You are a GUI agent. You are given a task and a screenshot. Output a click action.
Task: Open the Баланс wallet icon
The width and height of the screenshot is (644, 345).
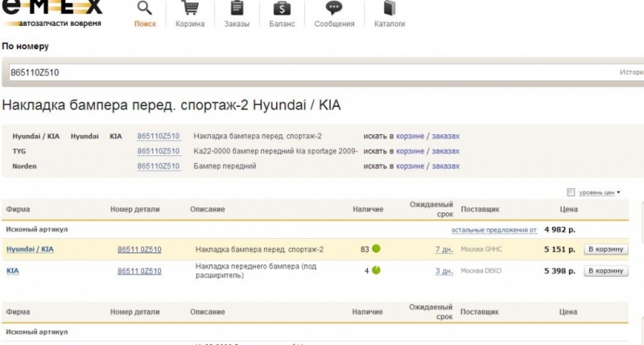(282, 10)
